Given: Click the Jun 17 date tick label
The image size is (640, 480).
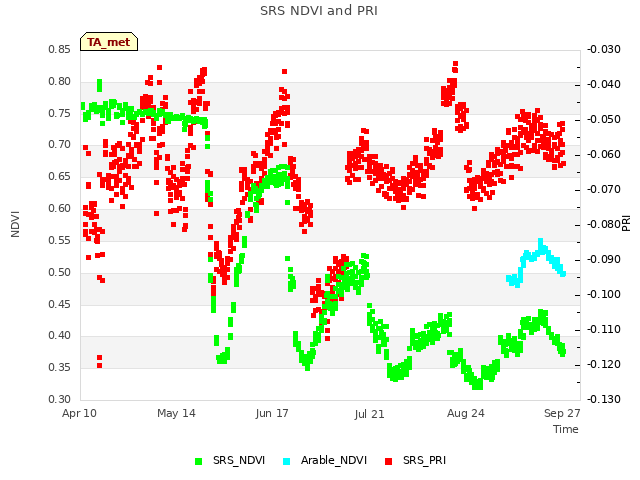Looking at the screenshot, I should tap(272, 413).
